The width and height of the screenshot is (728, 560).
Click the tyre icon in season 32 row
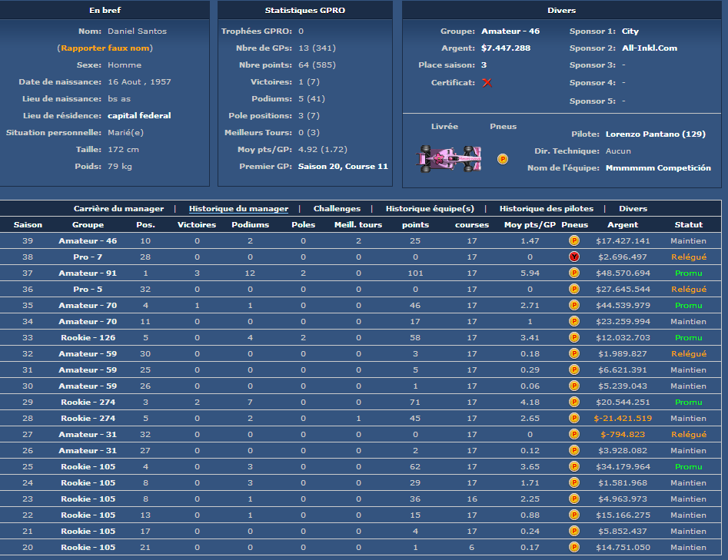tap(574, 353)
